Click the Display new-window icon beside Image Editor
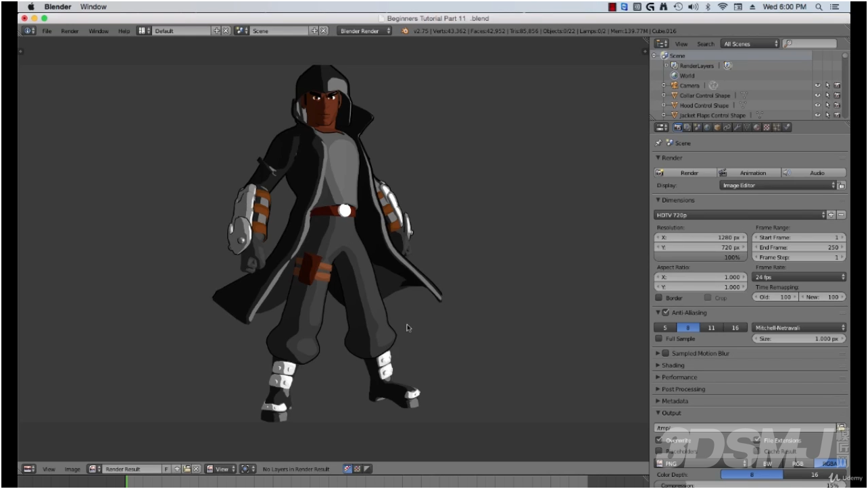868x489 pixels. (842, 185)
